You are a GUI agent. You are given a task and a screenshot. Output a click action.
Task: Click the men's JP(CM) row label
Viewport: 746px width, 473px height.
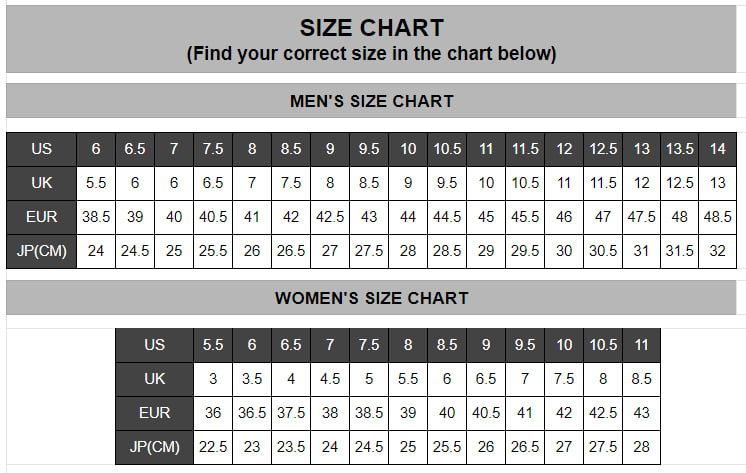click(x=41, y=251)
